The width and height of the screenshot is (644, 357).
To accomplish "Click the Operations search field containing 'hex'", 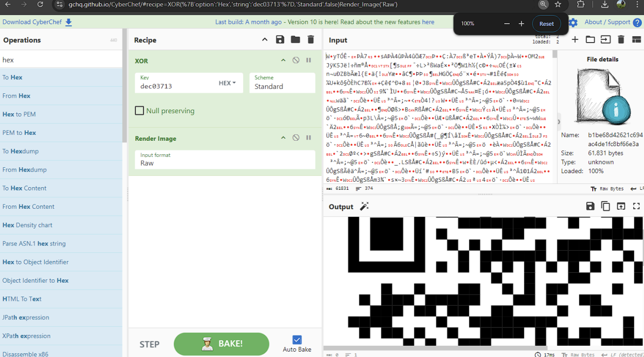I will tap(61, 58).
